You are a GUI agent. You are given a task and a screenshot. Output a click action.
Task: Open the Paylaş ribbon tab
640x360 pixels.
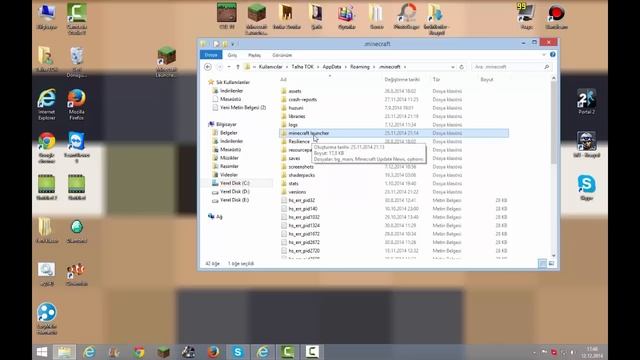[254, 55]
